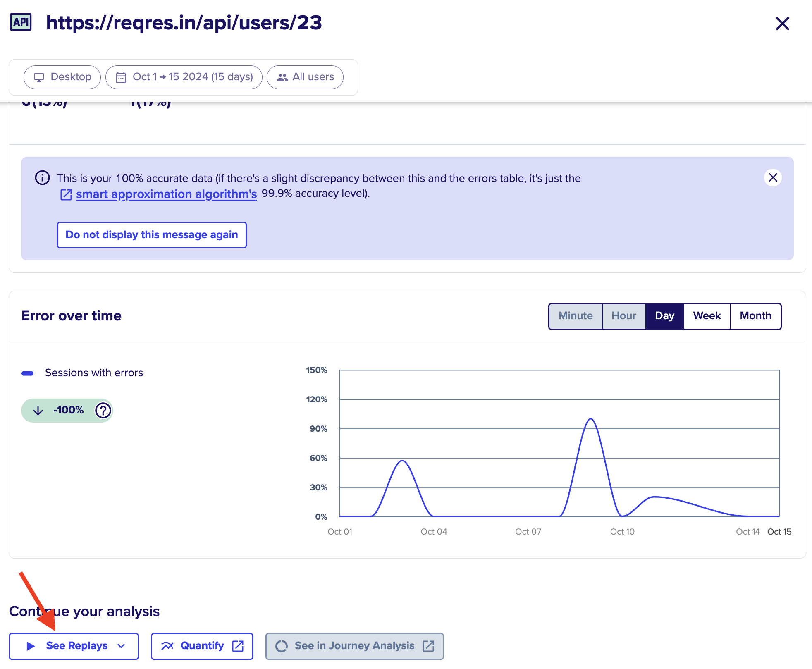Click the Error over time heading

click(x=72, y=316)
